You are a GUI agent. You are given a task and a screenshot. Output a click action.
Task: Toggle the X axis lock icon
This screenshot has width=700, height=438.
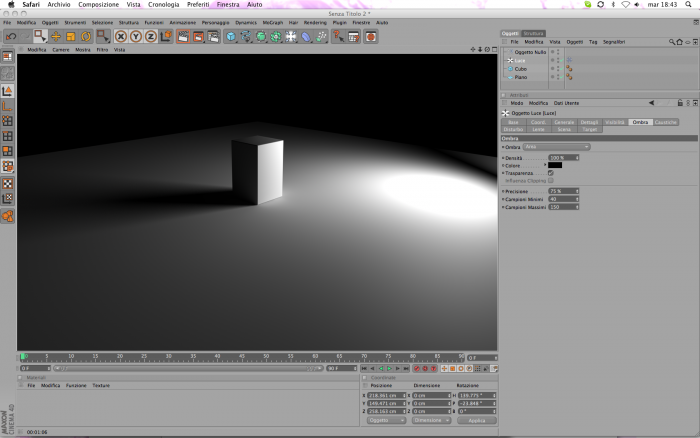point(121,37)
